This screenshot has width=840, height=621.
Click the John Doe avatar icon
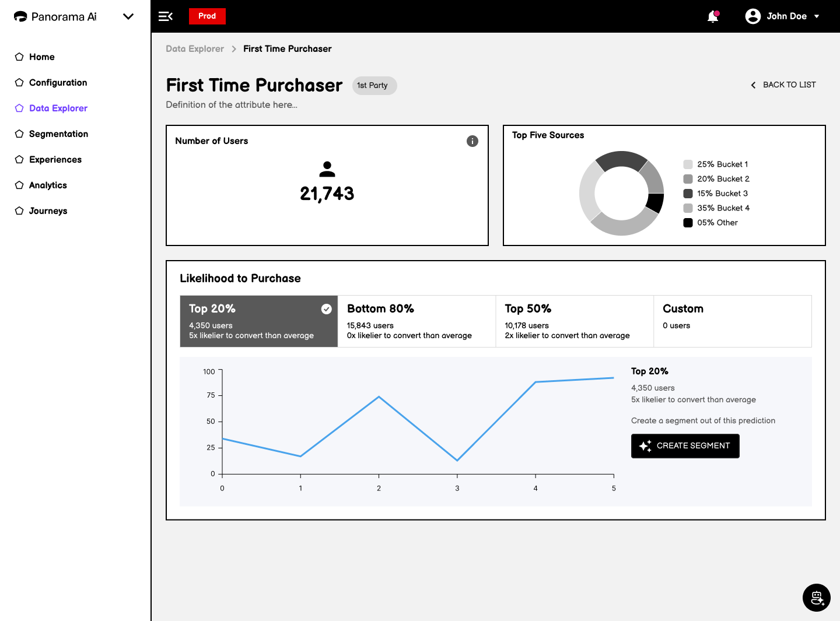pos(752,16)
